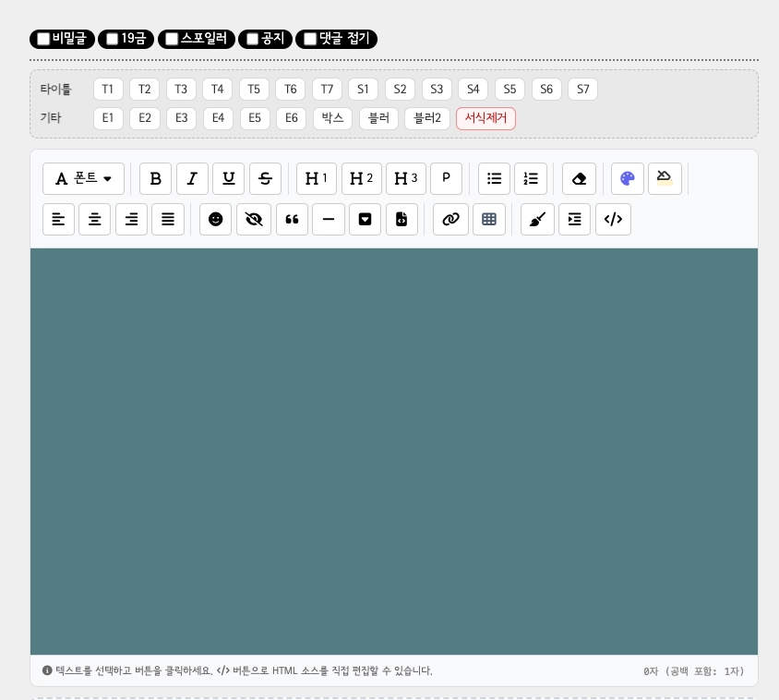Screen dimensions: 779x700
Task: Create a numbered list
Action: 531,178
